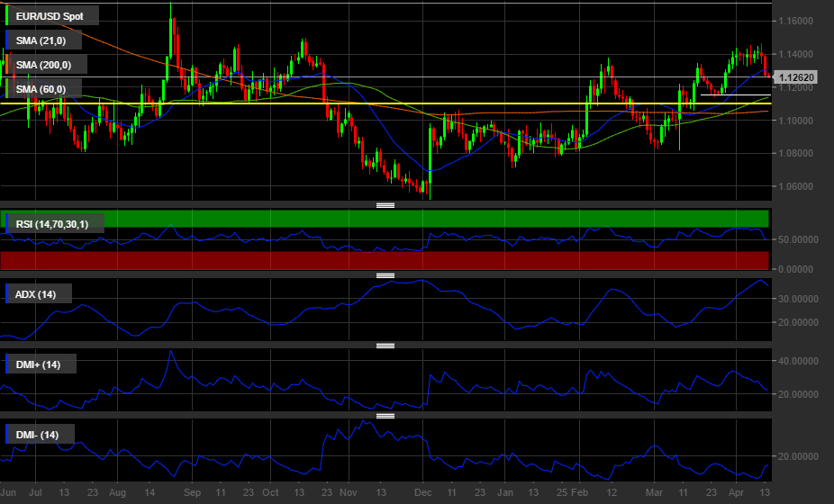
Task: Click the current price tag 1.12620
Action: coord(796,78)
